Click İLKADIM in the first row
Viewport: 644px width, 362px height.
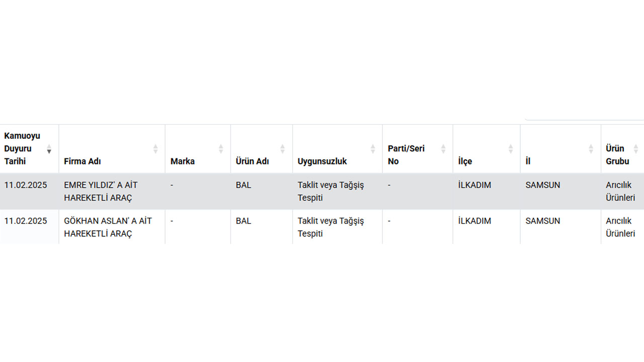474,185
